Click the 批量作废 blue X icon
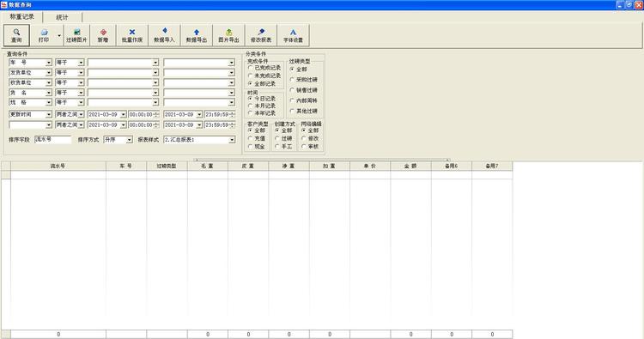 tap(132, 32)
